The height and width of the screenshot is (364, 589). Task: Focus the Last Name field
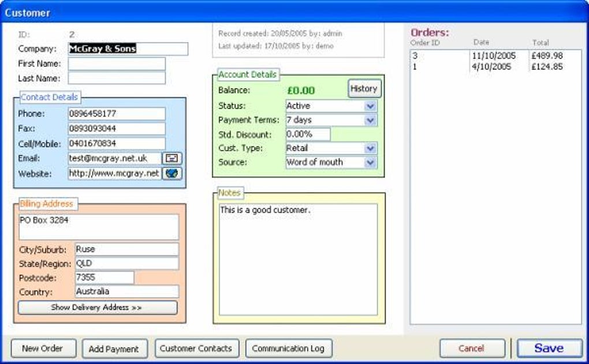tap(117, 78)
